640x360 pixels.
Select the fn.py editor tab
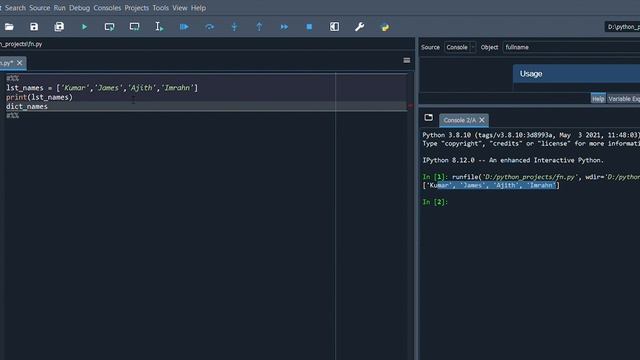click(x=7, y=63)
